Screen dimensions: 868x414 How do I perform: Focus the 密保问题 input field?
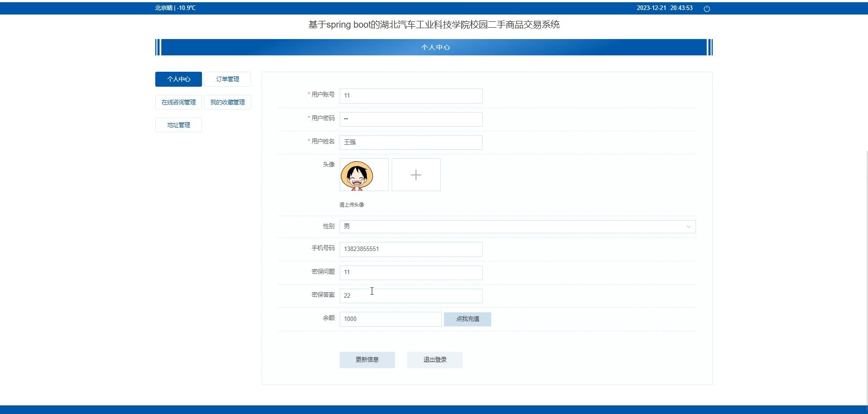point(411,272)
